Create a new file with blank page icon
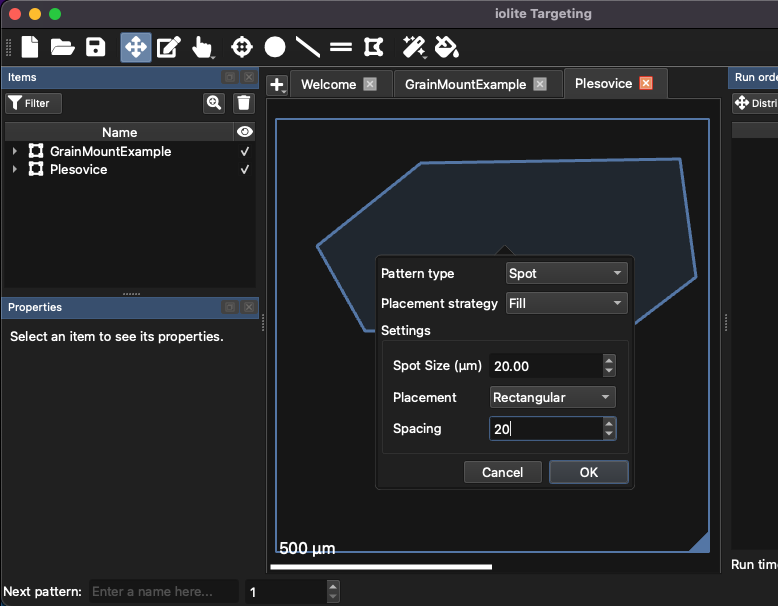Image resolution: width=778 pixels, height=606 pixels. click(30, 48)
